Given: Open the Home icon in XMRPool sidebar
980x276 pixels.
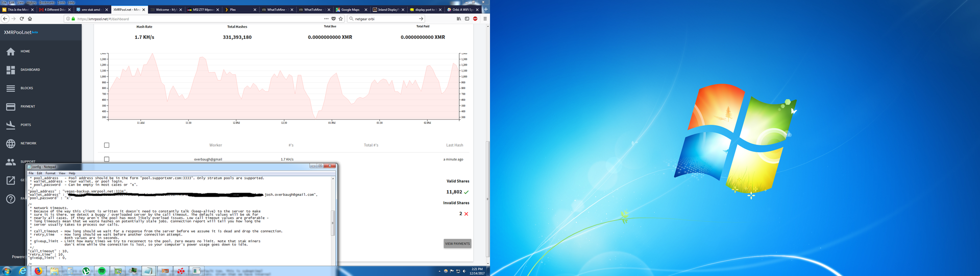Looking at the screenshot, I should coord(11,52).
